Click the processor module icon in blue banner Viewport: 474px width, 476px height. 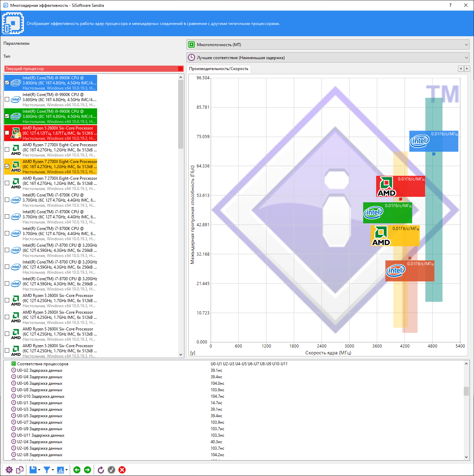(x=13, y=23)
